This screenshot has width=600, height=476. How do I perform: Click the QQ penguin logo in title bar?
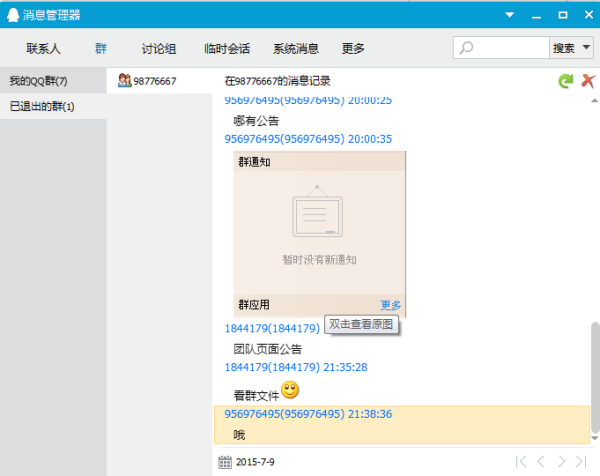point(13,15)
